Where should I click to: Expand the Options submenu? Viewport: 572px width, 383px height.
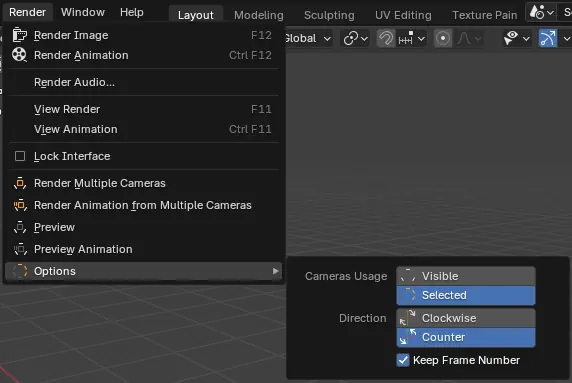[x=143, y=271]
